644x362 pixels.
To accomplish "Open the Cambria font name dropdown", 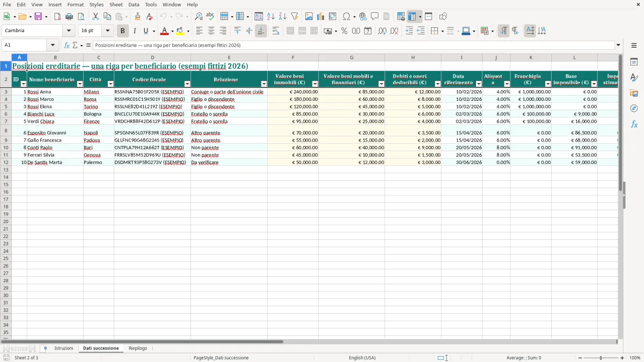I will point(69,31).
